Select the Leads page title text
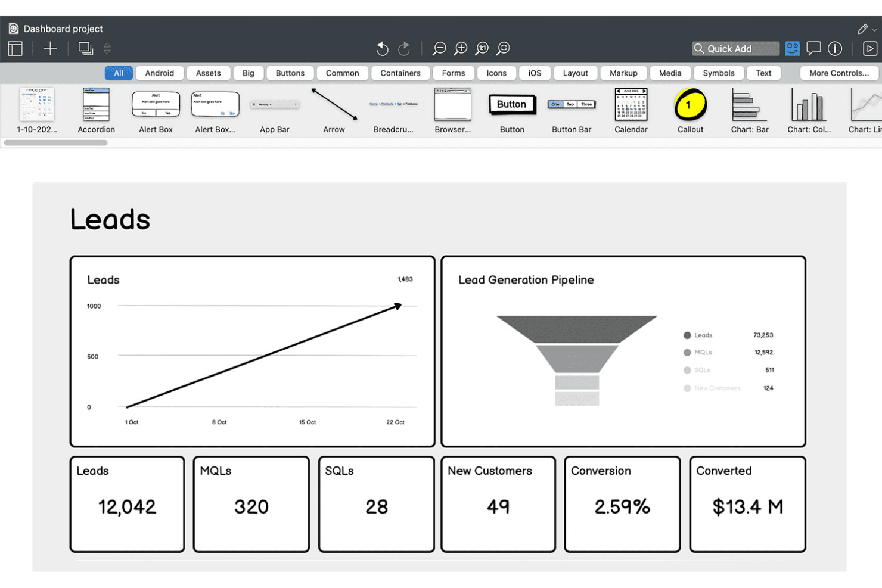The width and height of the screenshot is (882, 588). pyautogui.click(x=110, y=219)
